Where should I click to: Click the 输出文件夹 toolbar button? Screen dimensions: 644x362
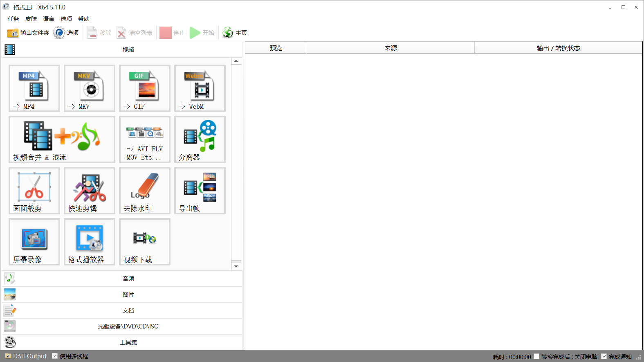click(x=28, y=33)
